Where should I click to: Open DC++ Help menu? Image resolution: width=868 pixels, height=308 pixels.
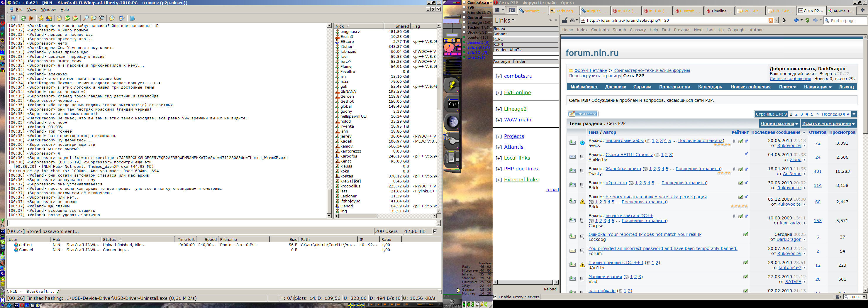[x=64, y=9]
